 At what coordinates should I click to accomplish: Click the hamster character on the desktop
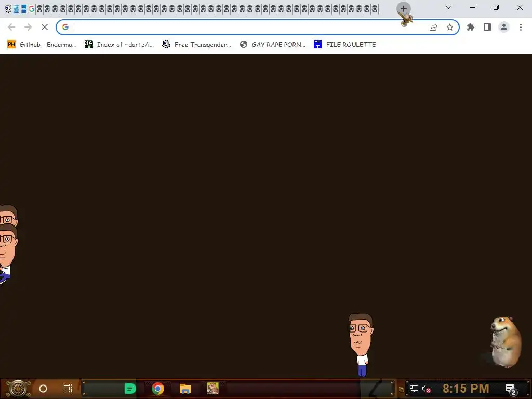[506, 342]
